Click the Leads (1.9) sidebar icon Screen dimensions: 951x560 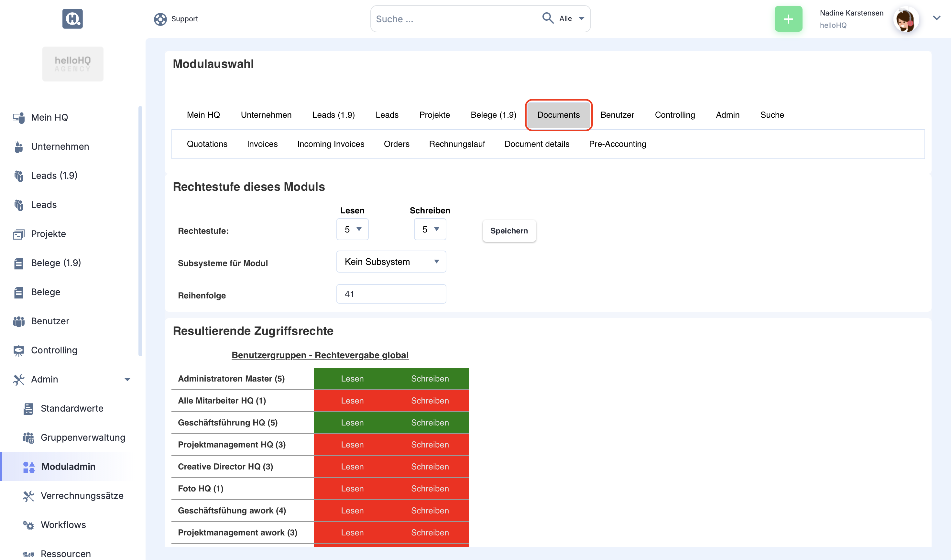(18, 176)
